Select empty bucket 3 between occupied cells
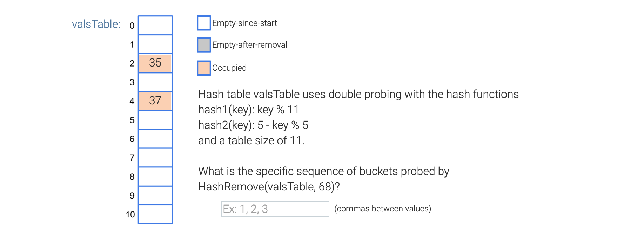Screen dimensions: 644x229 [x=155, y=82]
